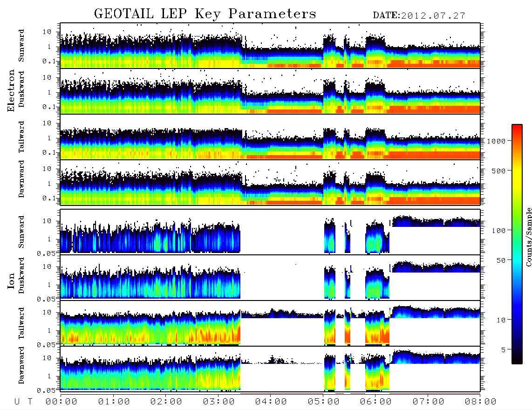Select the Electron "Duskward" panel label

tap(21, 89)
